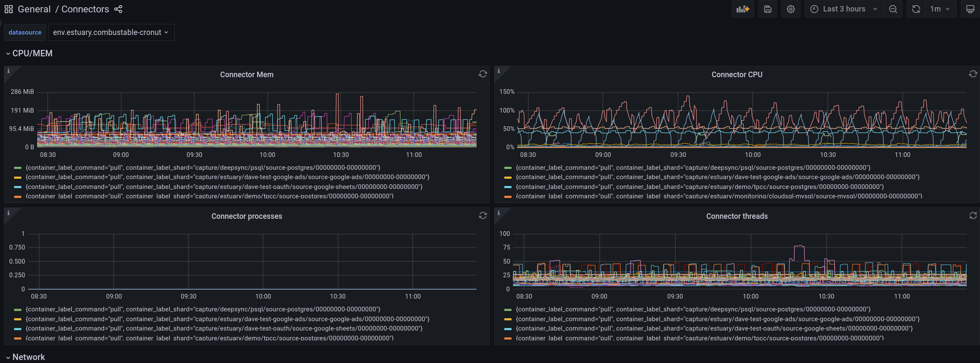Share the dashboard via share icon
Screen dimensions: 980x363
(119, 9)
